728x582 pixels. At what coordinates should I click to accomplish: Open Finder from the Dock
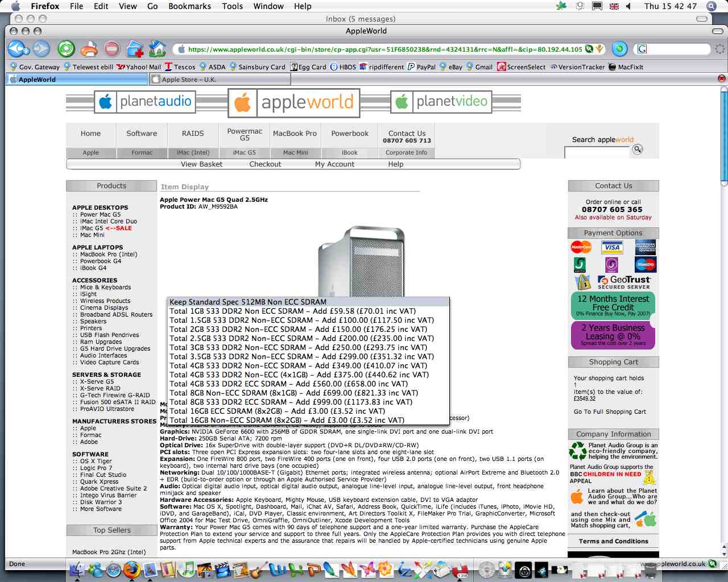[77, 569]
